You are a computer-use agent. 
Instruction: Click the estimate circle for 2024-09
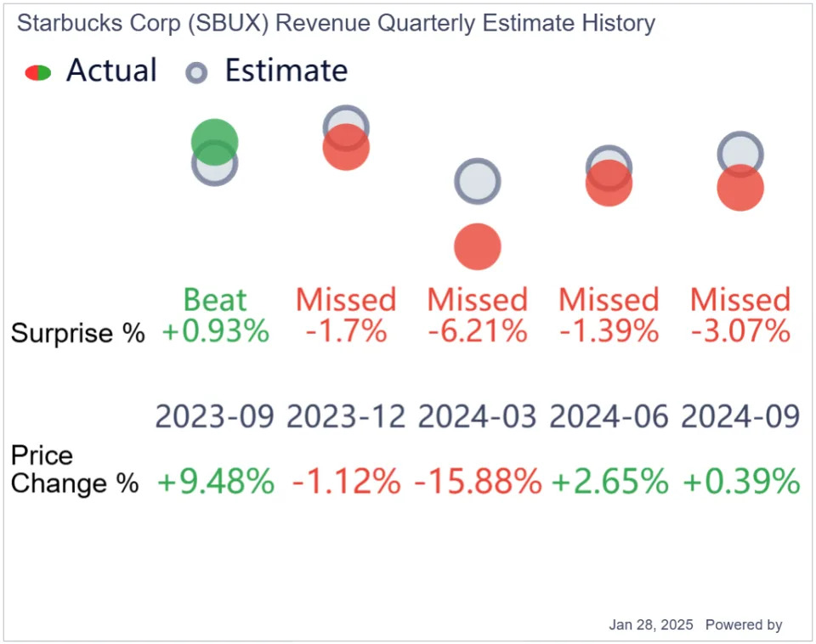(x=740, y=155)
